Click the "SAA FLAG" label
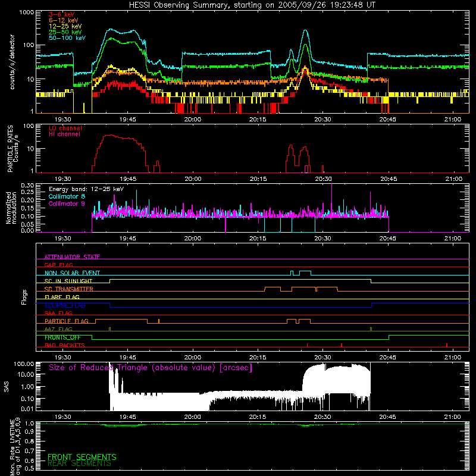 coord(58,313)
